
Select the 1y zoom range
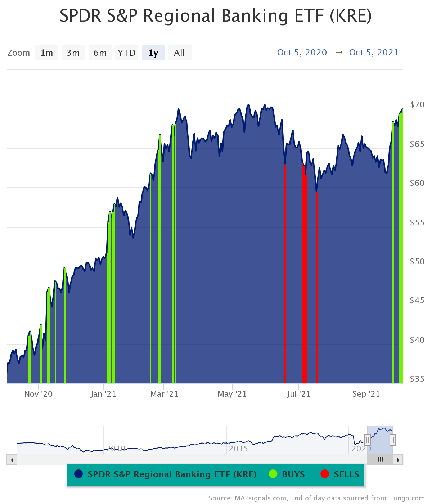point(153,53)
